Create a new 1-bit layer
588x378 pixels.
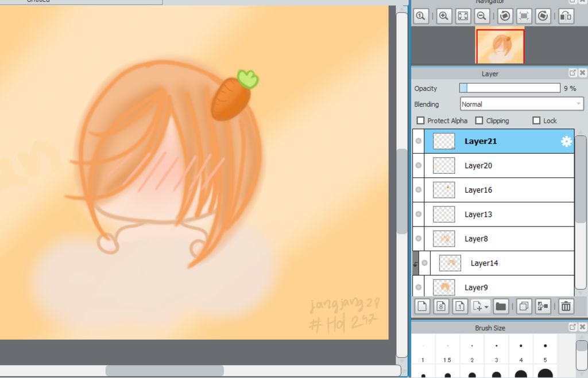coord(460,306)
